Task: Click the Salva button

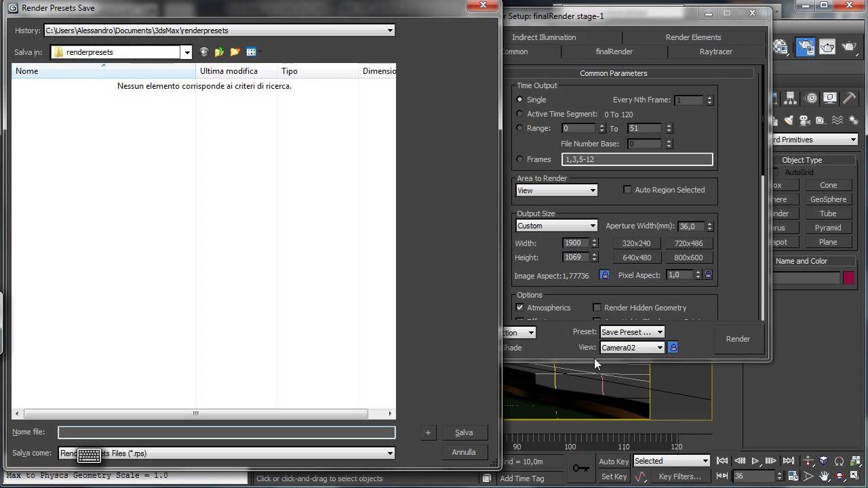Action: (464, 432)
